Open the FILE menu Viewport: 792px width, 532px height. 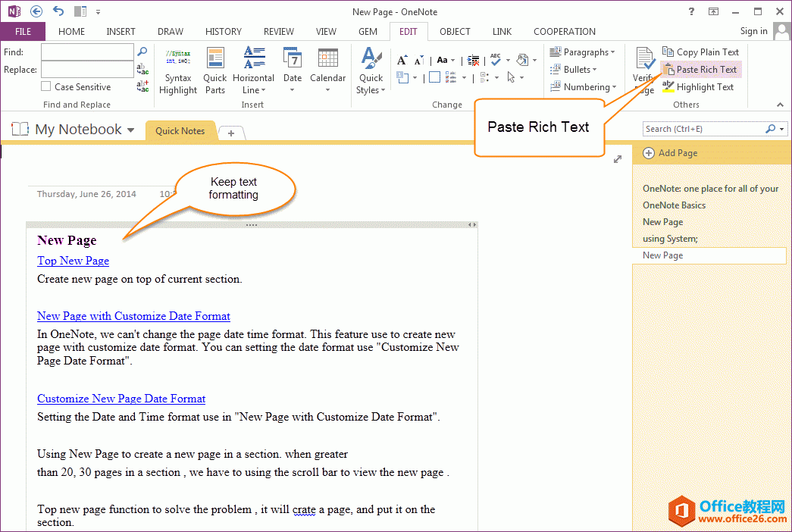pyautogui.click(x=23, y=31)
